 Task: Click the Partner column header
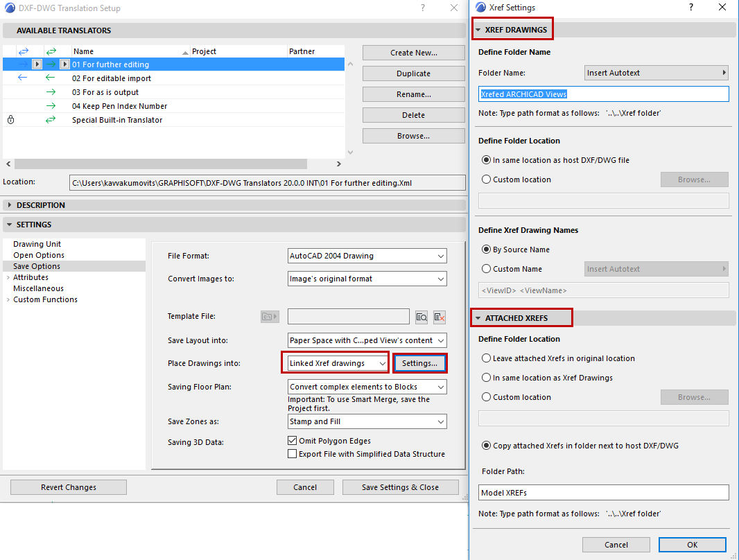(315, 51)
